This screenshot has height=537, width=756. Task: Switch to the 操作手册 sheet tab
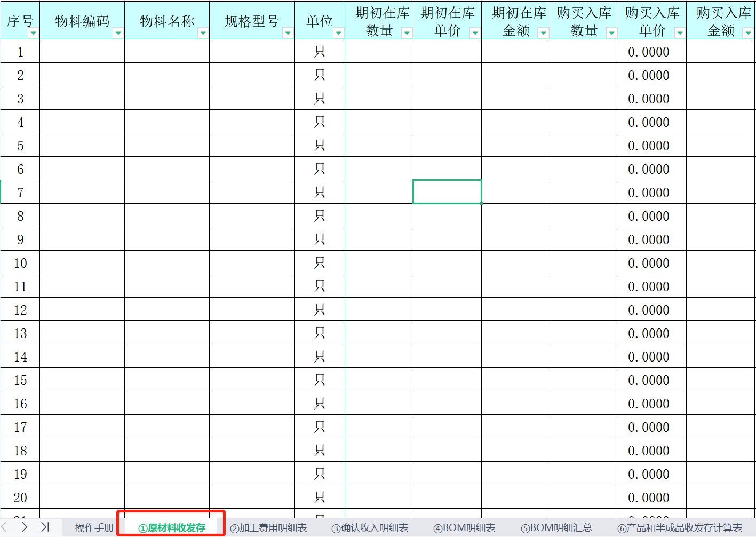tap(94, 527)
